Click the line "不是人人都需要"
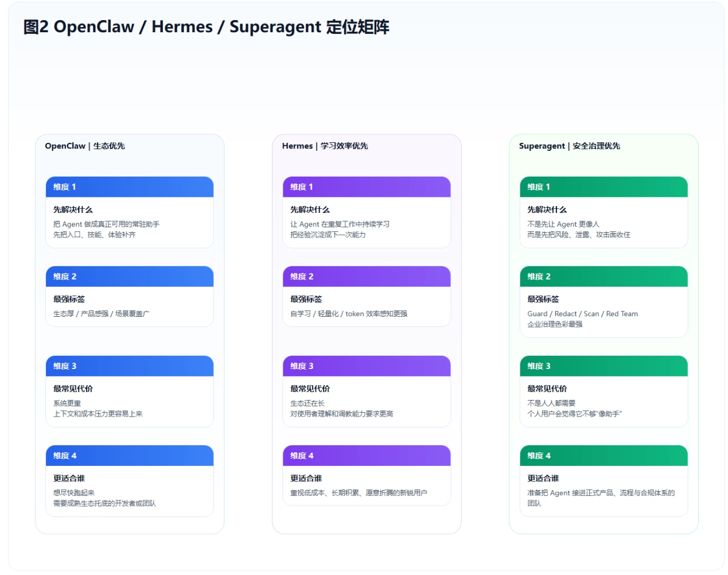The height and width of the screenshot is (575, 728). tap(551, 403)
